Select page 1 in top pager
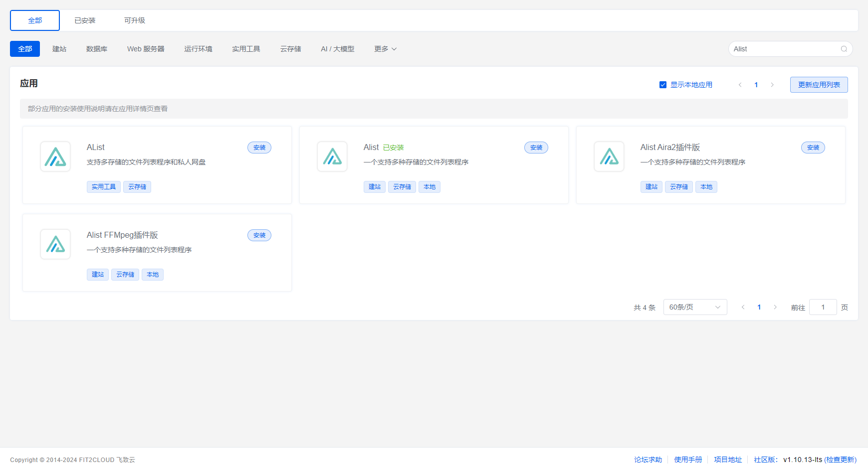This screenshot has height=471, width=868. (756, 85)
